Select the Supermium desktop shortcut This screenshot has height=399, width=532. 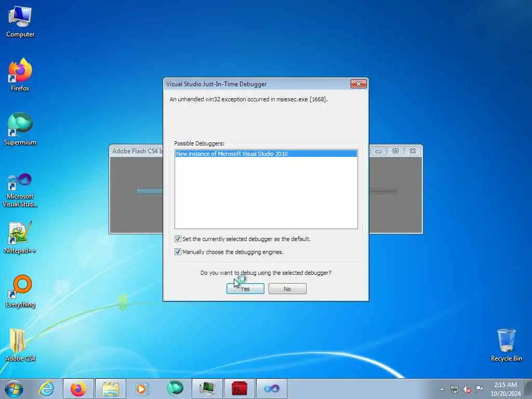click(x=20, y=129)
